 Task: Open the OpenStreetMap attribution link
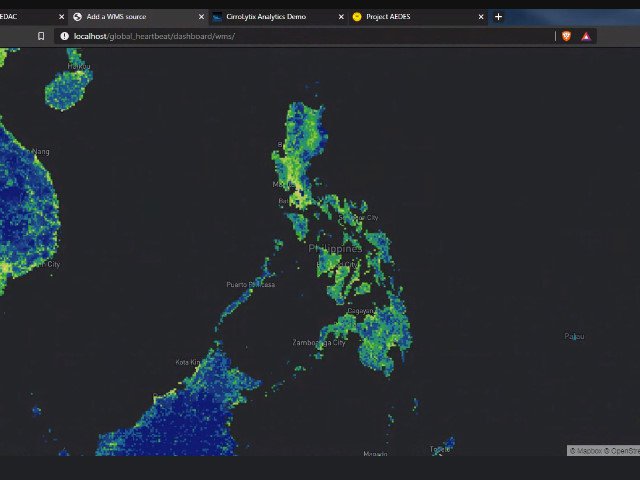(622, 451)
